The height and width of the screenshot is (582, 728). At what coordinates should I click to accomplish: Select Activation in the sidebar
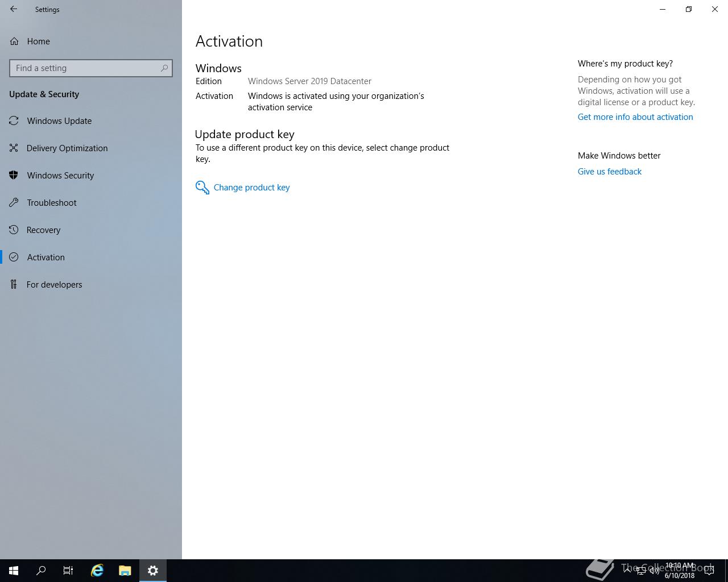click(91, 257)
